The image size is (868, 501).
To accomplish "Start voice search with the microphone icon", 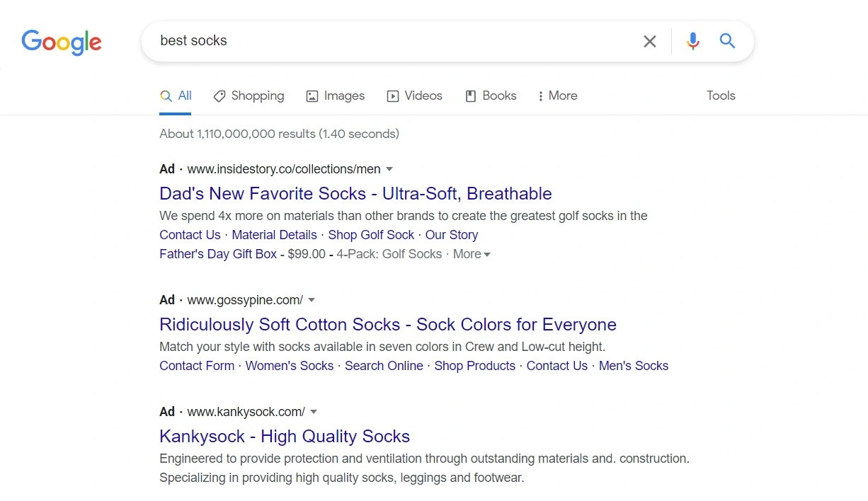I will point(693,41).
